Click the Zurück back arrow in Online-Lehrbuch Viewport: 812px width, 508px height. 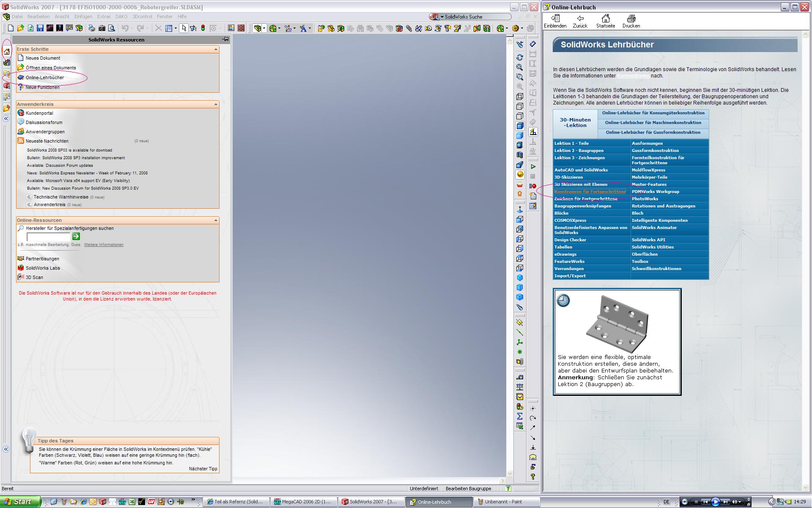coord(580,21)
